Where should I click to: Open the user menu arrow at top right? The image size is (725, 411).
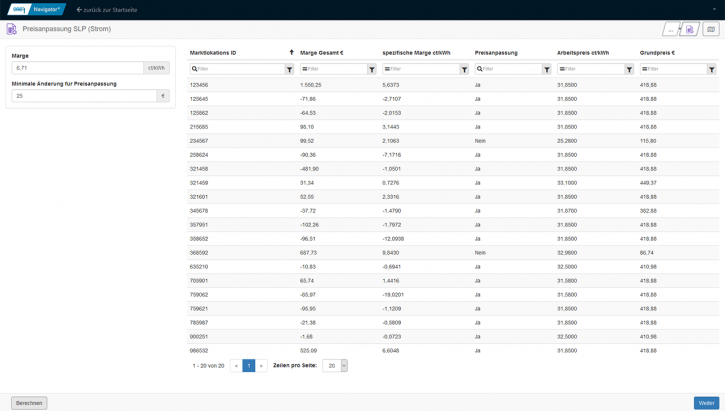tap(714, 9)
